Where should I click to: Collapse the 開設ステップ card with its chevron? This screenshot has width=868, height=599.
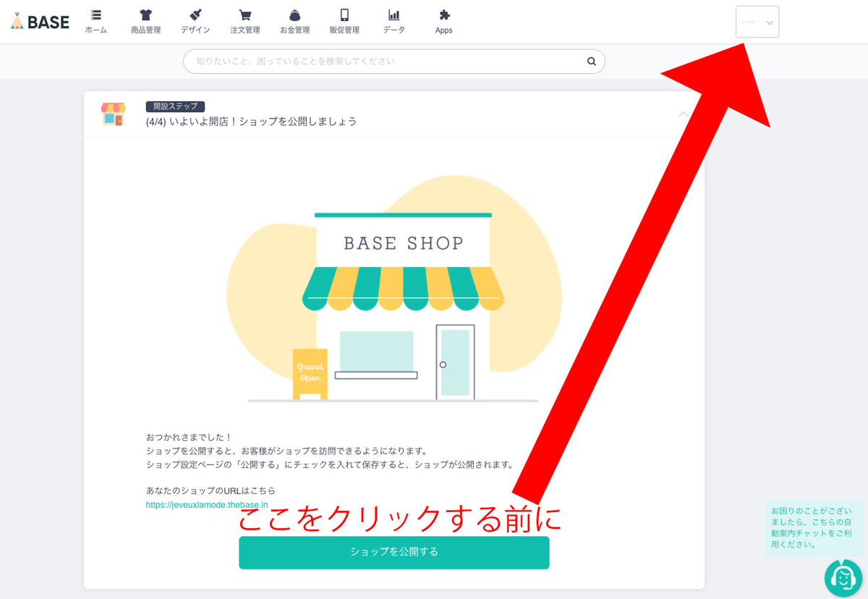click(x=683, y=114)
